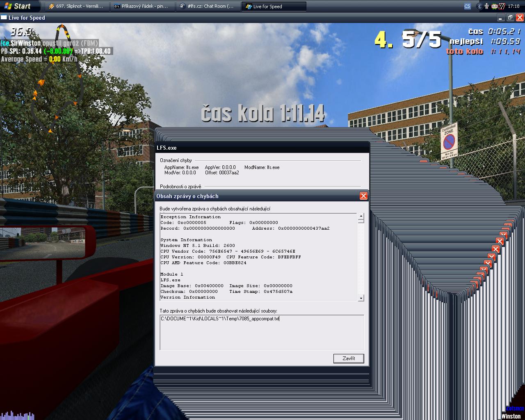Close the Live for Speed window

pyautogui.click(x=520, y=18)
